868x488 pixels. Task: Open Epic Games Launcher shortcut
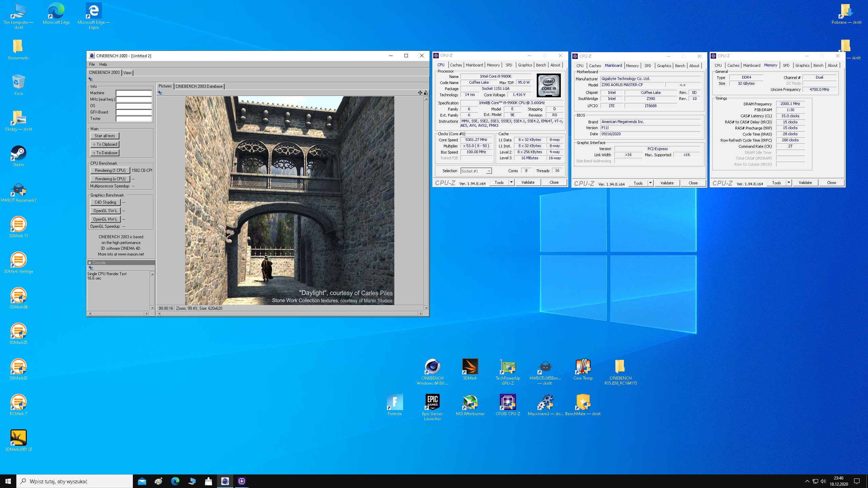pyautogui.click(x=432, y=408)
